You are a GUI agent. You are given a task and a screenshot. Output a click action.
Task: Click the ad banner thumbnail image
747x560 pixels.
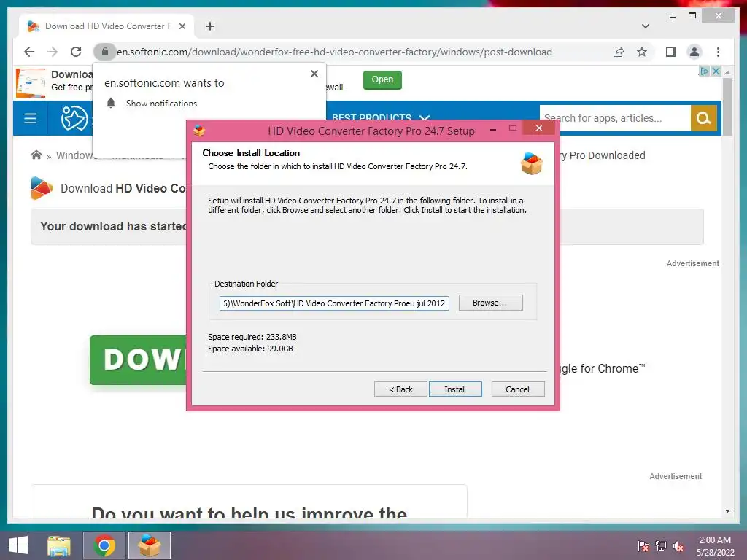31,83
